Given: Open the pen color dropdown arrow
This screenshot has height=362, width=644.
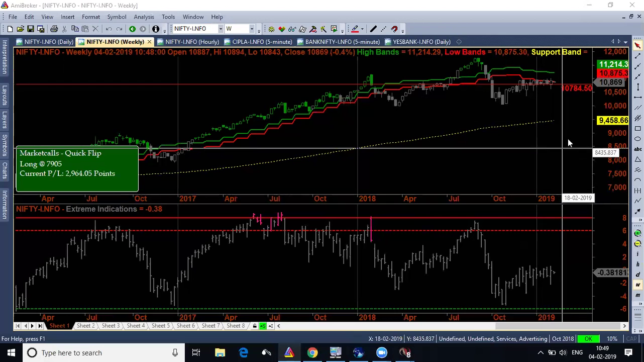Looking at the screenshot, I should pyautogui.click(x=362, y=29).
